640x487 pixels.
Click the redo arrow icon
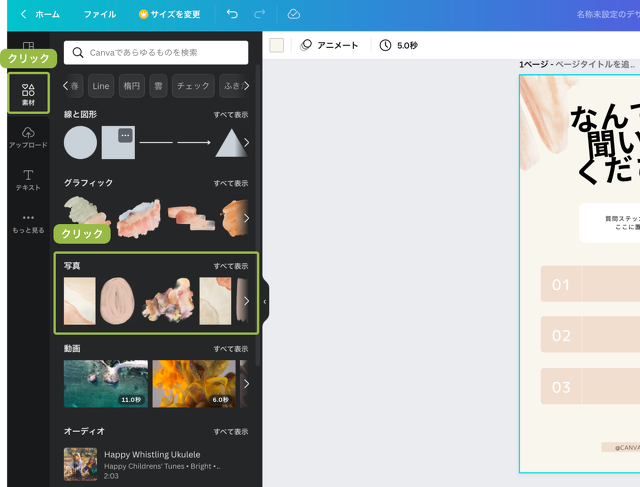pyautogui.click(x=260, y=15)
